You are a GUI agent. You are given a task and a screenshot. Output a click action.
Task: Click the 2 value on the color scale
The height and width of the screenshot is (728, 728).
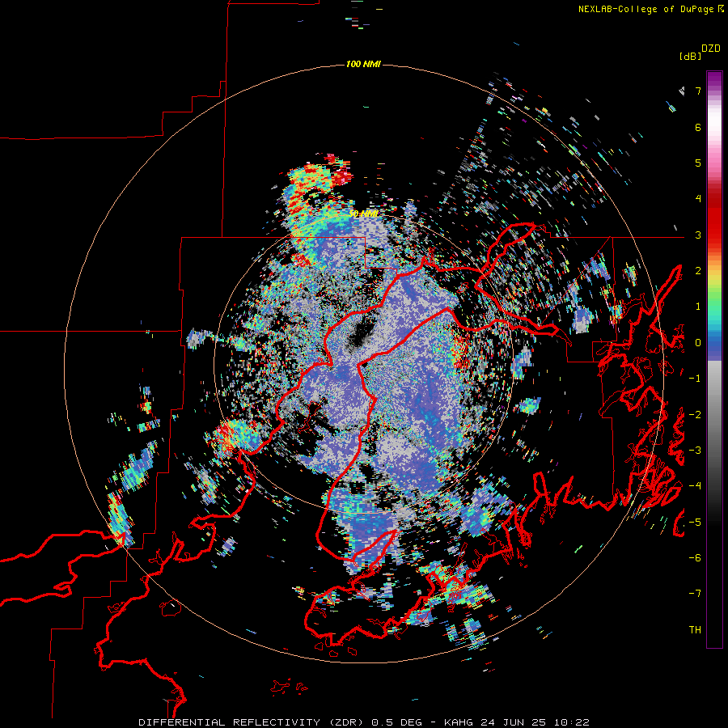pyautogui.click(x=698, y=271)
